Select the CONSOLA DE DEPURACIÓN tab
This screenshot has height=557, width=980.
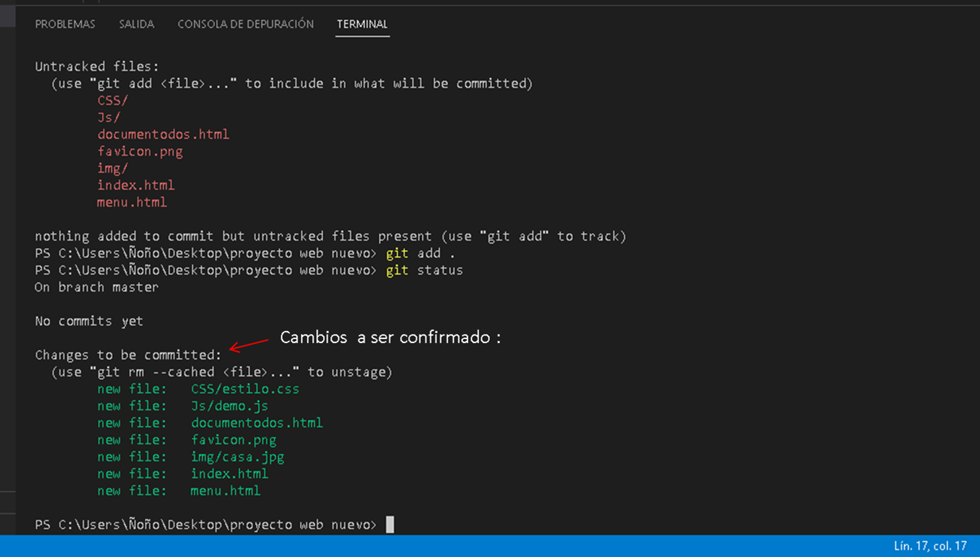(x=245, y=24)
